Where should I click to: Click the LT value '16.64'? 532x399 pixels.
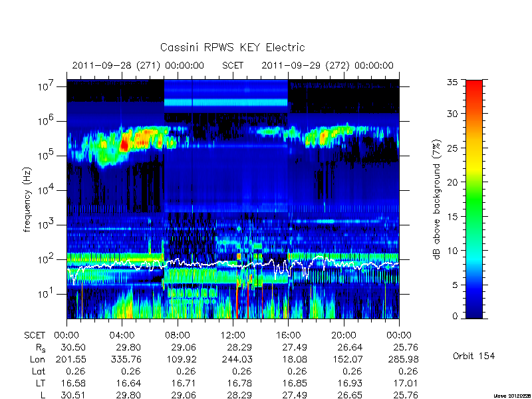pyautogui.click(x=128, y=383)
